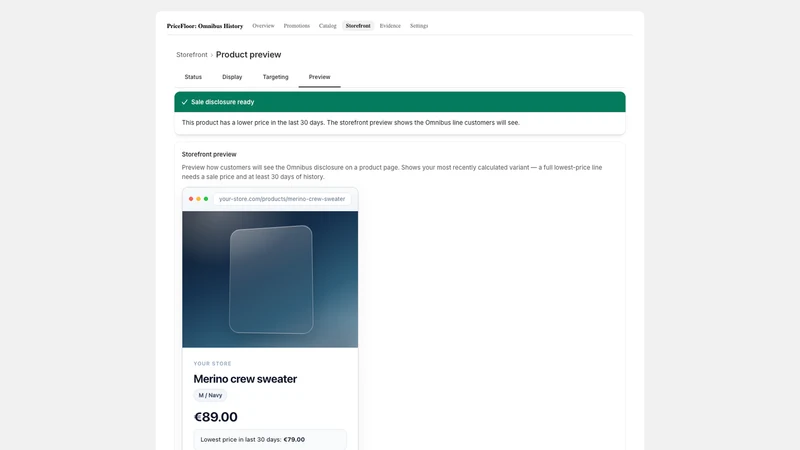800x450 pixels.
Task: Select the Preview tab
Action: coord(319,77)
